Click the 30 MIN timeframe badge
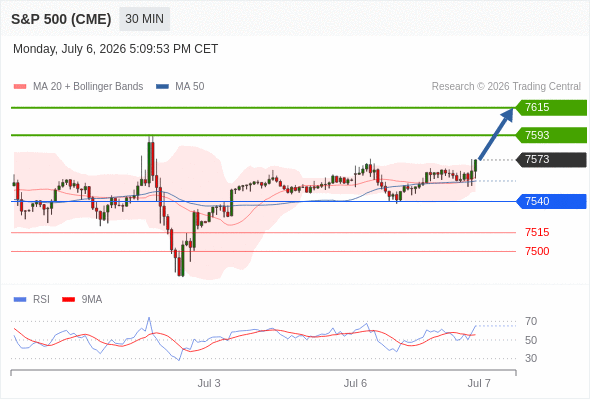590x400 pixels. (144, 19)
